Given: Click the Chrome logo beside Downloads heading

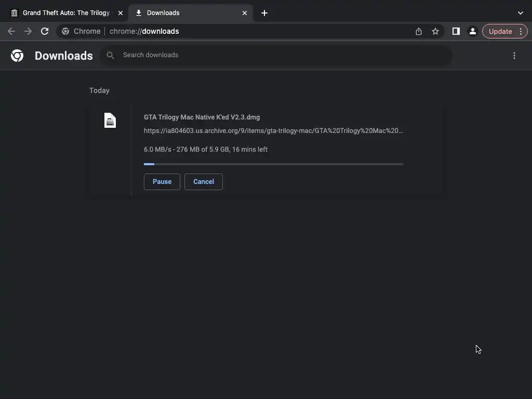Looking at the screenshot, I should [x=17, y=55].
